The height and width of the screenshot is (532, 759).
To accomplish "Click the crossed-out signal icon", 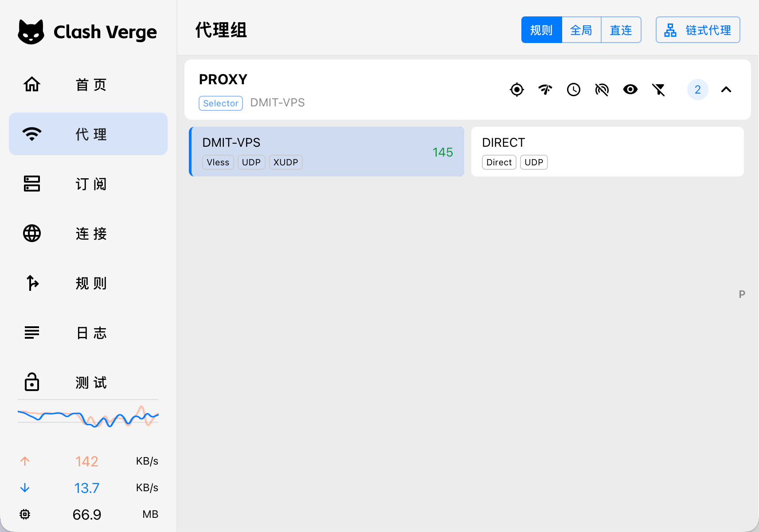I will pos(602,90).
